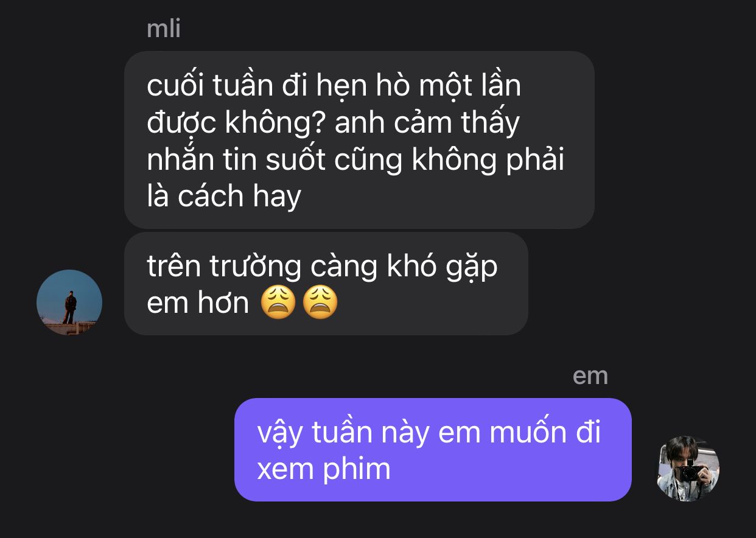Viewport: 756px width, 538px height.
Task: Select the sender name label 'em'
Action: [x=590, y=376]
